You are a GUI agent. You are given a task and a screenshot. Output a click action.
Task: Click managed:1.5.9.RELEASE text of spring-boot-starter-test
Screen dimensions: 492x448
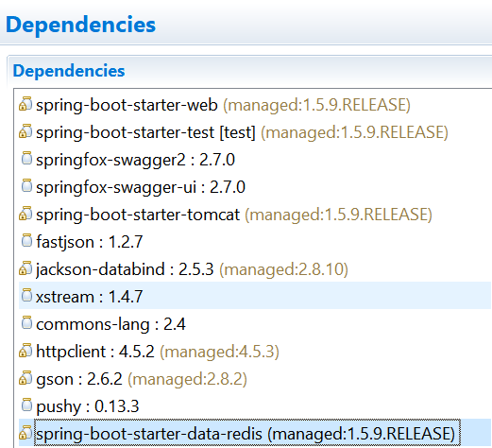pyautogui.click(x=355, y=132)
